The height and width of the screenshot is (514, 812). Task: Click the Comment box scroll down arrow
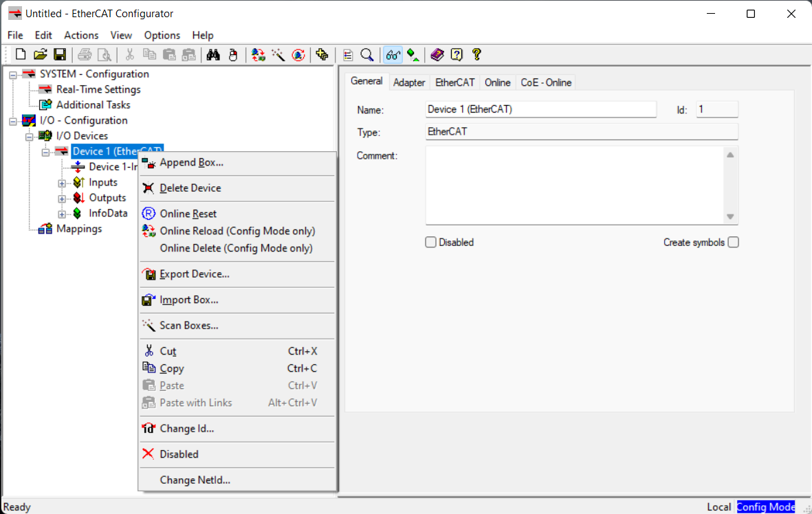point(730,216)
